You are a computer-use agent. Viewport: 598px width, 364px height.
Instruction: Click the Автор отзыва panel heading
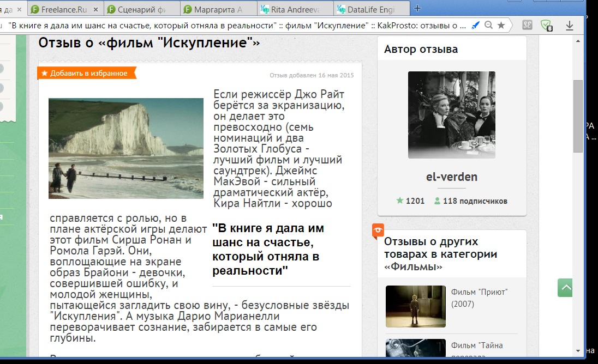tap(421, 49)
